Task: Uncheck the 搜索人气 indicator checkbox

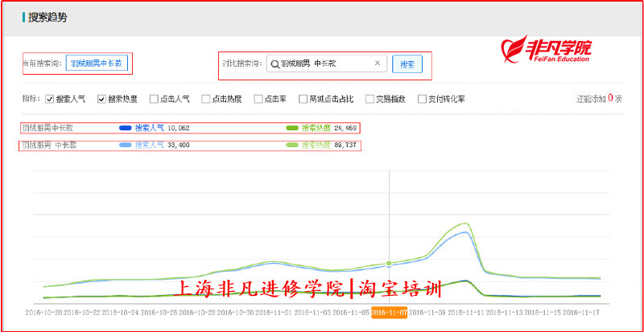Action: pos(49,99)
